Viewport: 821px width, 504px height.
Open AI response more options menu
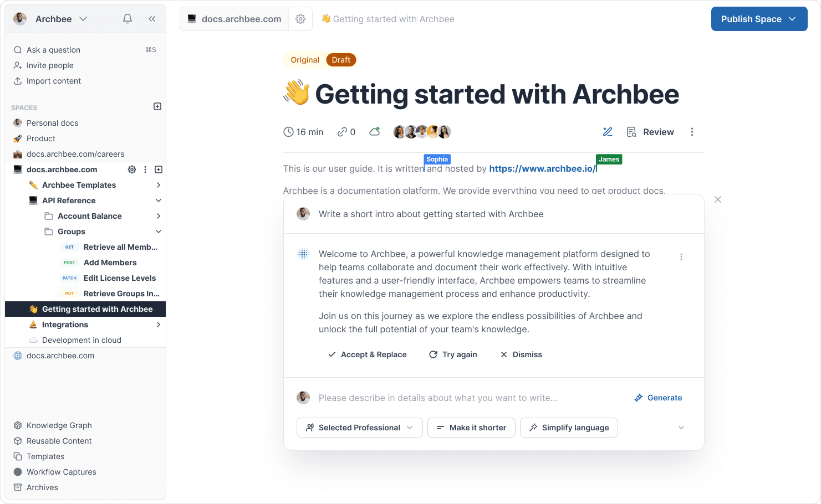681,257
